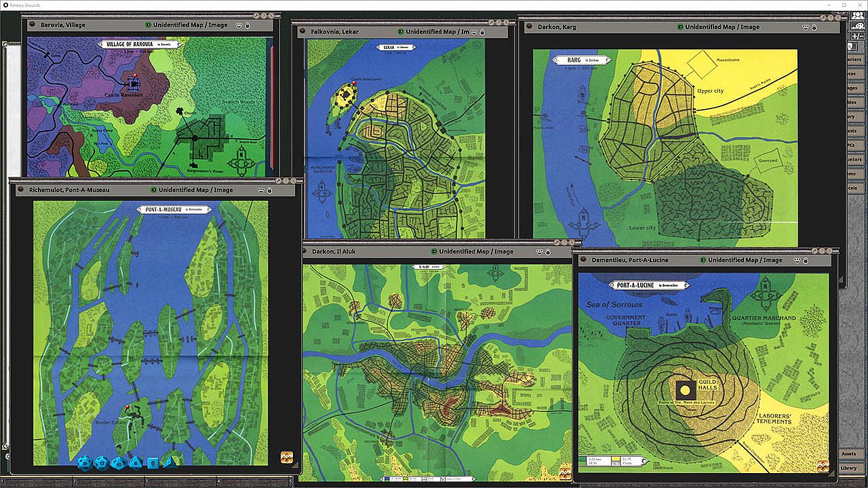Select hotkey bar slot 1
The width and height of the screenshot is (868, 488).
click(37, 482)
